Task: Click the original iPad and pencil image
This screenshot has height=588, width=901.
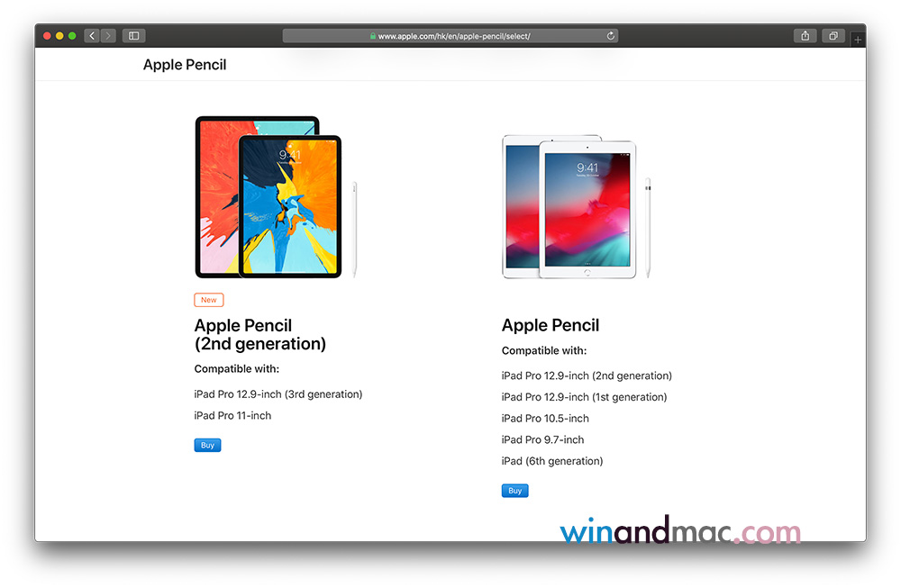Action: point(577,207)
